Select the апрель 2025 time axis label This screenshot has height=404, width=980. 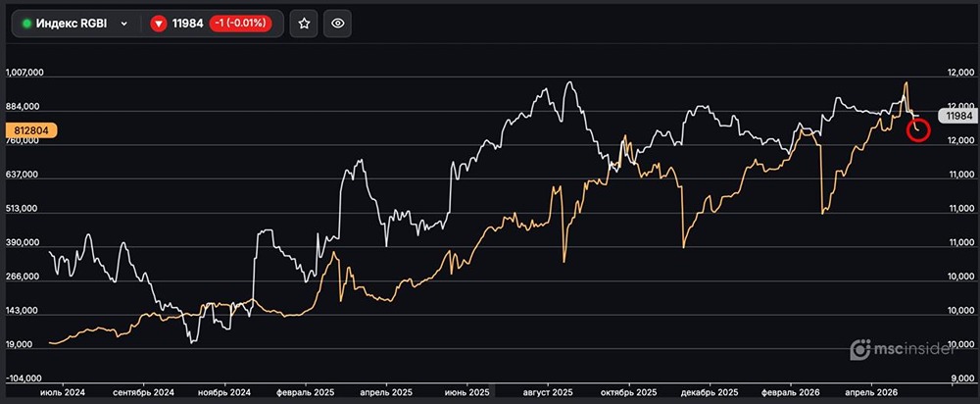tap(385, 392)
